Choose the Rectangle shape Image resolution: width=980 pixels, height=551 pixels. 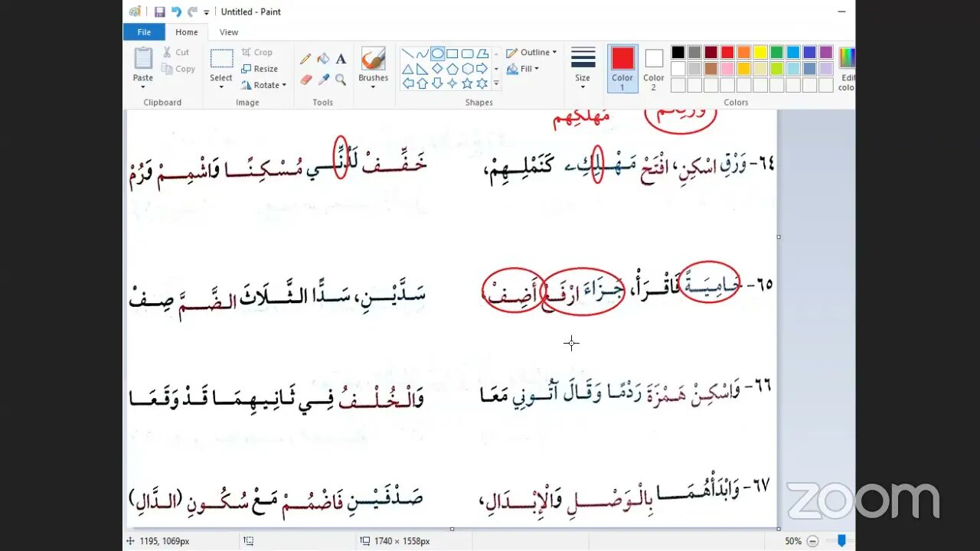(x=452, y=54)
